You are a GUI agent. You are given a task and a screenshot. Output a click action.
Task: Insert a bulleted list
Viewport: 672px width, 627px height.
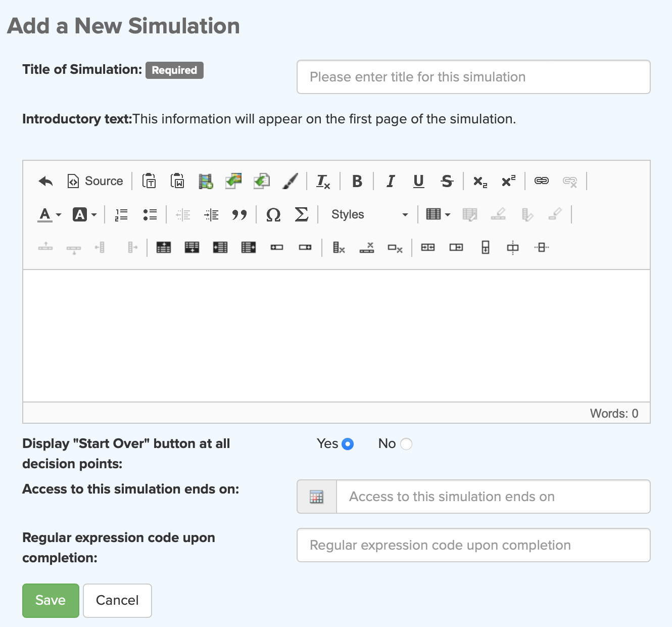pyautogui.click(x=150, y=215)
